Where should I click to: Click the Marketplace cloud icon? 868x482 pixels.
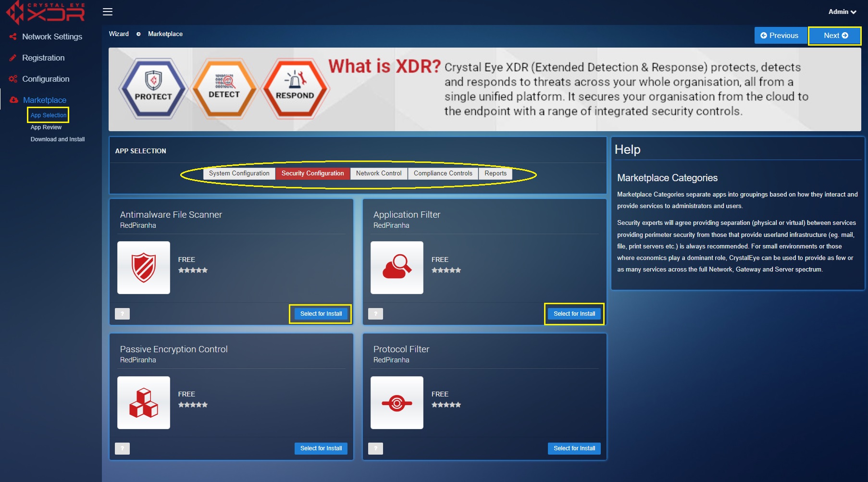(x=14, y=100)
